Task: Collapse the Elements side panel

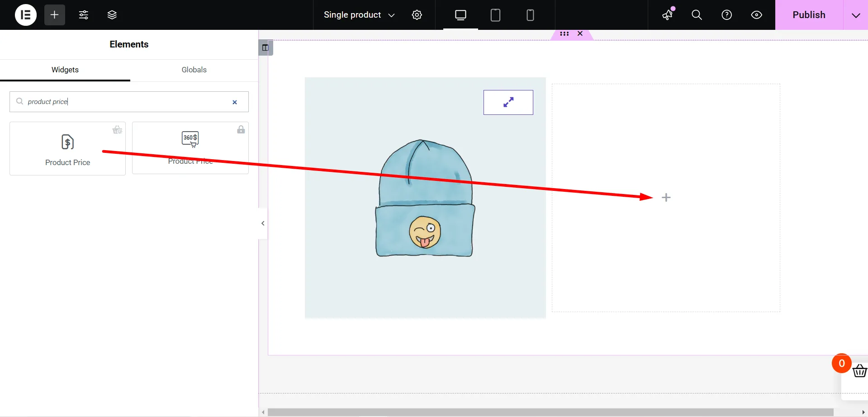Action: pyautogui.click(x=263, y=223)
